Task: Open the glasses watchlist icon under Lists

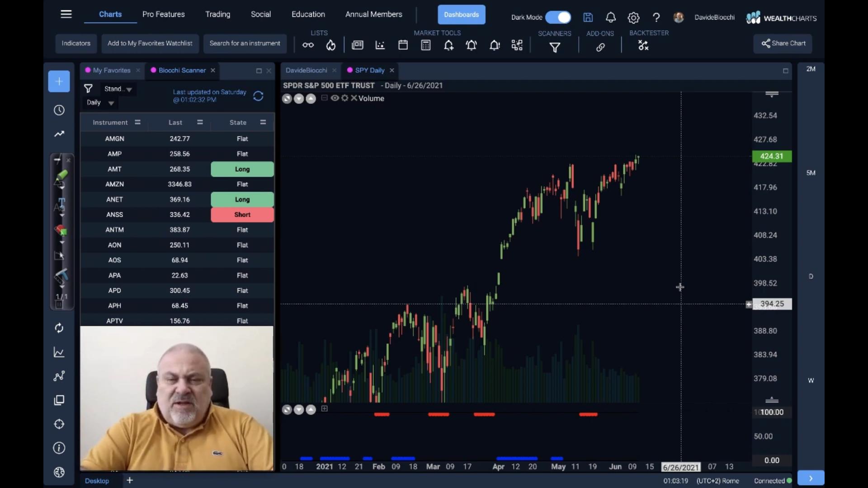Action: (x=308, y=45)
